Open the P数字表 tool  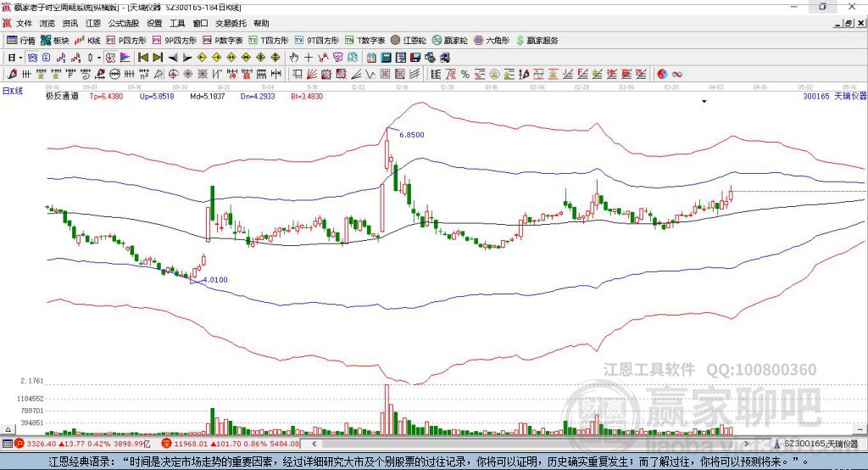223,41
